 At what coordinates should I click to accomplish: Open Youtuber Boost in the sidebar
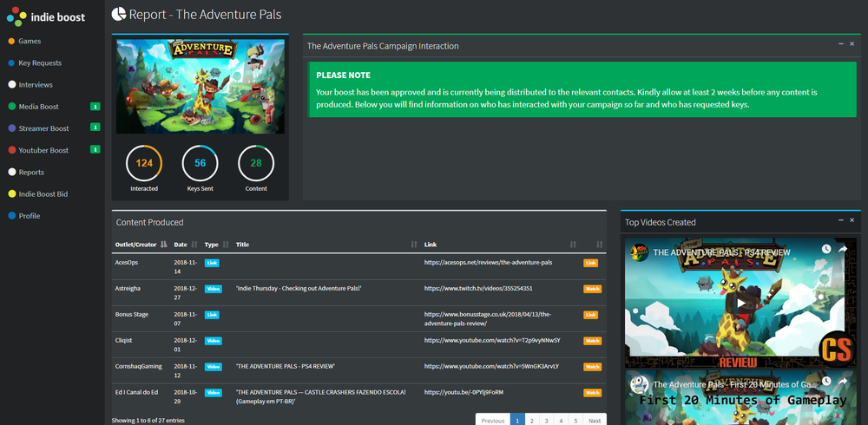pos(43,150)
